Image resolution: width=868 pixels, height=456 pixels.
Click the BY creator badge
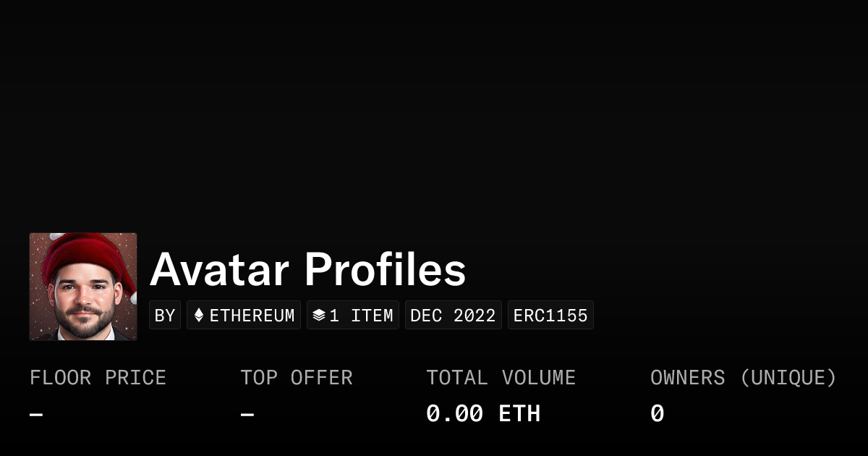(x=165, y=316)
